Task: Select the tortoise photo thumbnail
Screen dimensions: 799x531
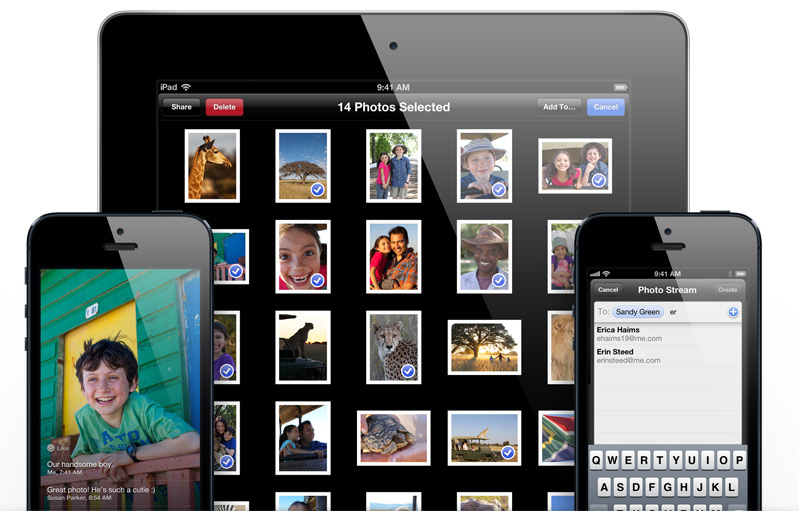Action: point(393,437)
